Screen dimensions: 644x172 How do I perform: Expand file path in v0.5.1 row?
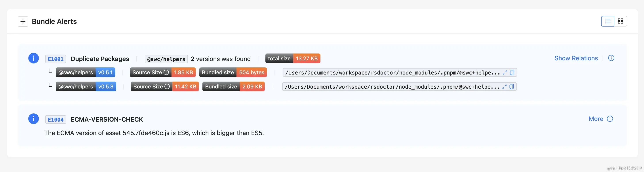tap(505, 73)
